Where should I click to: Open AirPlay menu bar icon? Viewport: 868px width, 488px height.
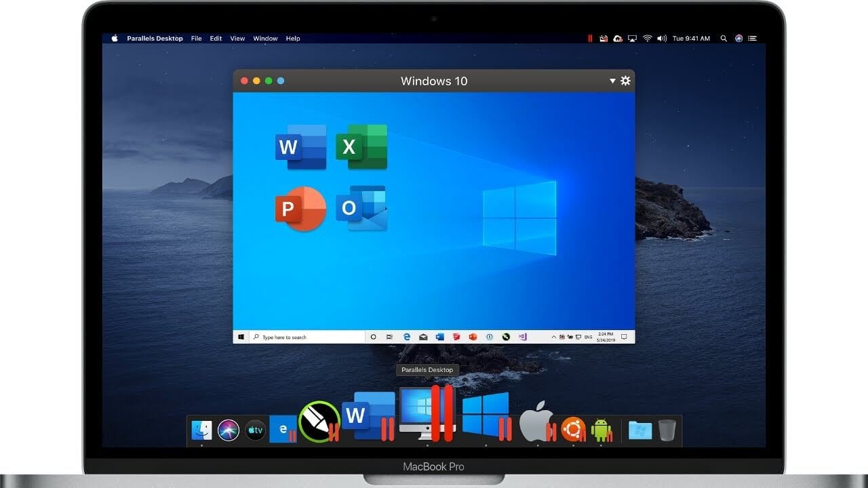click(x=632, y=39)
